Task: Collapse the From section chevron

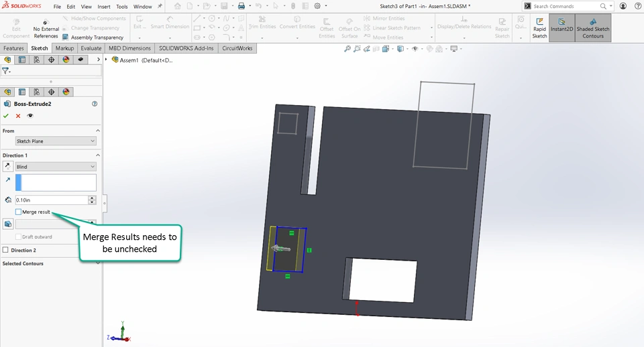Action: click(98, 131)
